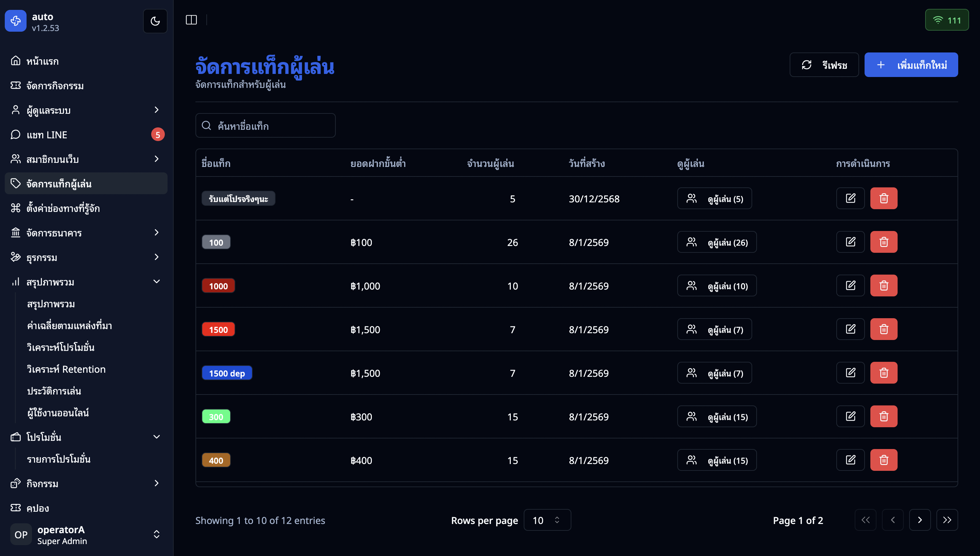The height and width of the screenshot is (556, 980).
Task: Click the green "300" tag badge
Action: [x=216, y=416]
